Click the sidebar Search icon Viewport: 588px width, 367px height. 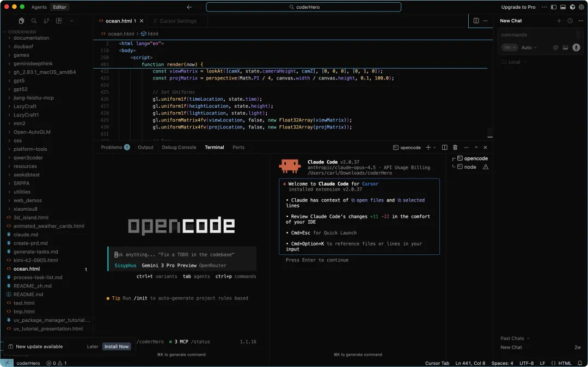pyautogui.click(x=34, y=21)
